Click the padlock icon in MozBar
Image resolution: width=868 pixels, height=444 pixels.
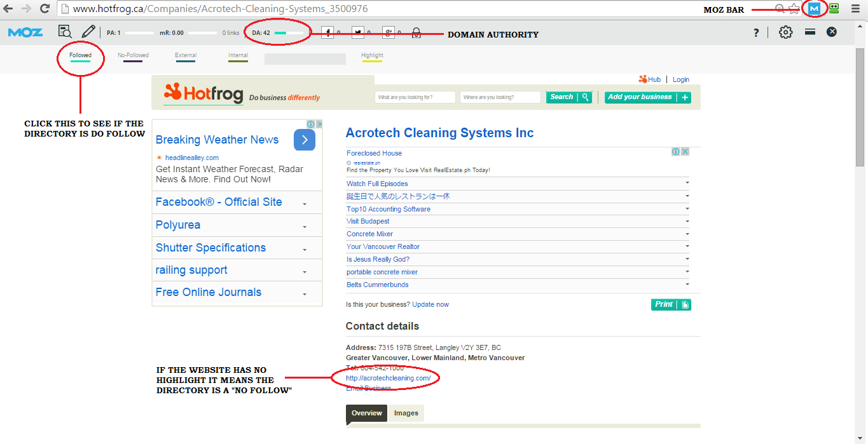click(417, 32)
